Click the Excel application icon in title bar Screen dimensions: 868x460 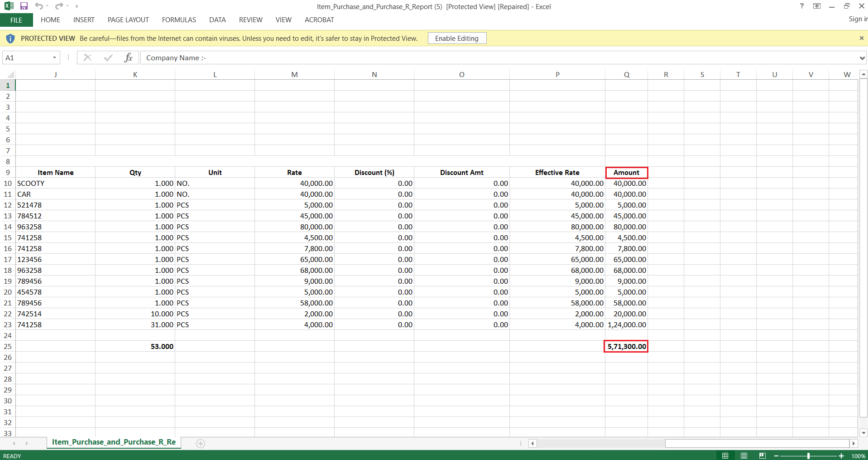(9, 6)
